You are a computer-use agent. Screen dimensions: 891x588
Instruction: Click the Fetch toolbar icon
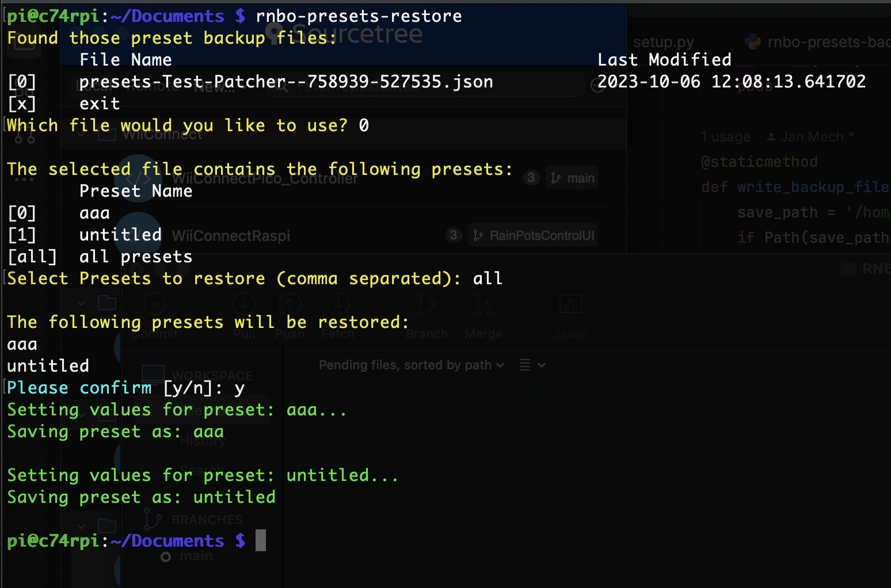coord(338,304)
